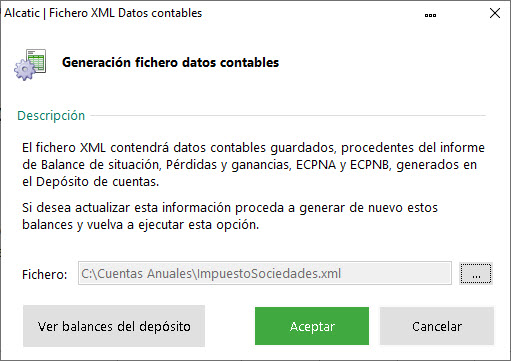The image size is (511, 361).
Task: Close the Fichero XML Datos contables dialog
Action: tap(495, 13)
